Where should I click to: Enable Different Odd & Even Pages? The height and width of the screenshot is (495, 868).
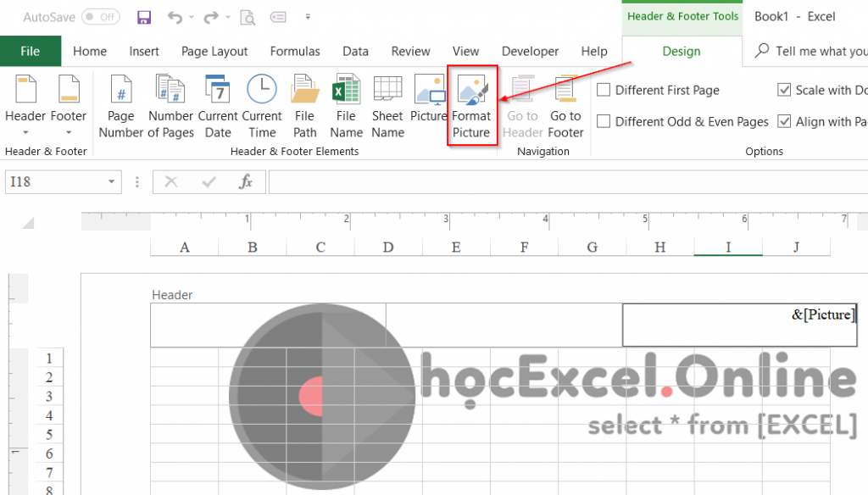605,121
